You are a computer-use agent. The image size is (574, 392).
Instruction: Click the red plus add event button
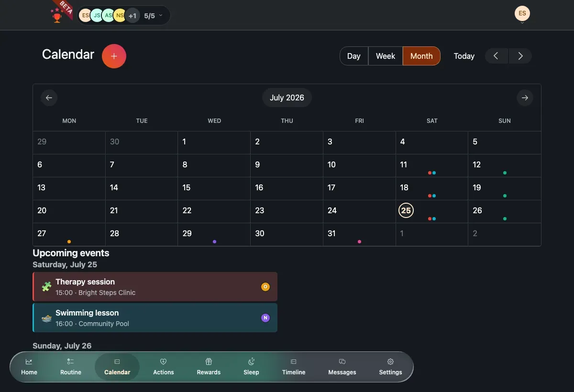[x=114, y=56]
